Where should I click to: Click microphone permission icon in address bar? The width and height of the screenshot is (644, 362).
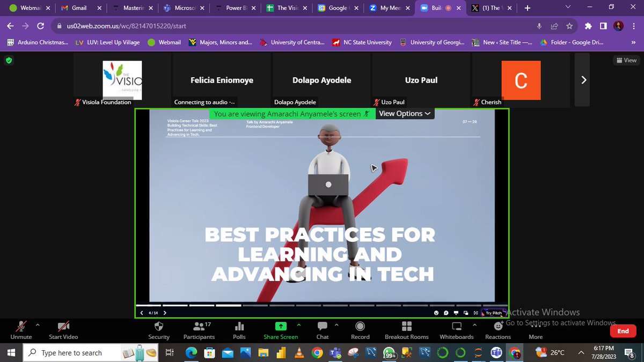click(x=539, y=26)
